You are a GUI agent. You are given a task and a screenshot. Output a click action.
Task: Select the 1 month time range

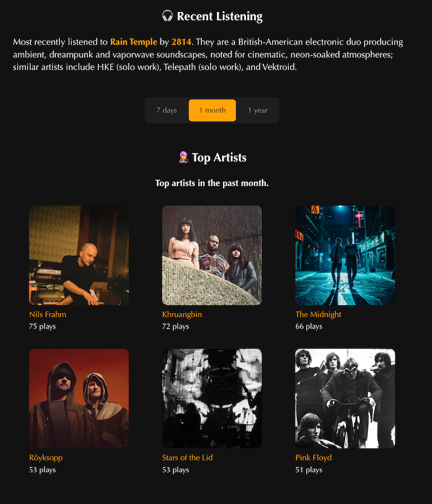click(x=212, y=110)
